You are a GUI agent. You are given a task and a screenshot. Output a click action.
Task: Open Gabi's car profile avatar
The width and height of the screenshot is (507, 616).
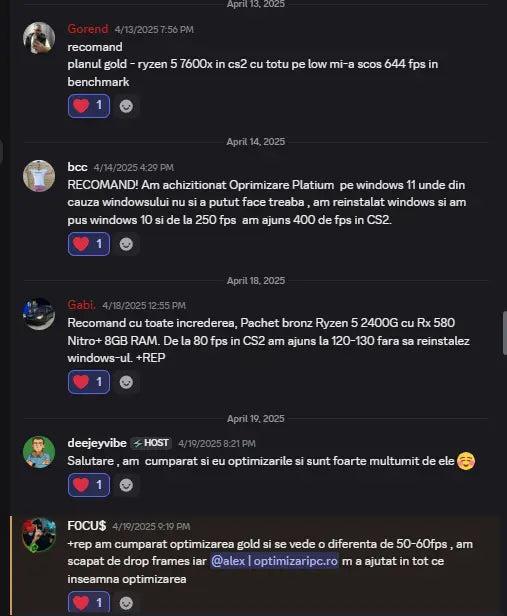point(39,314)
